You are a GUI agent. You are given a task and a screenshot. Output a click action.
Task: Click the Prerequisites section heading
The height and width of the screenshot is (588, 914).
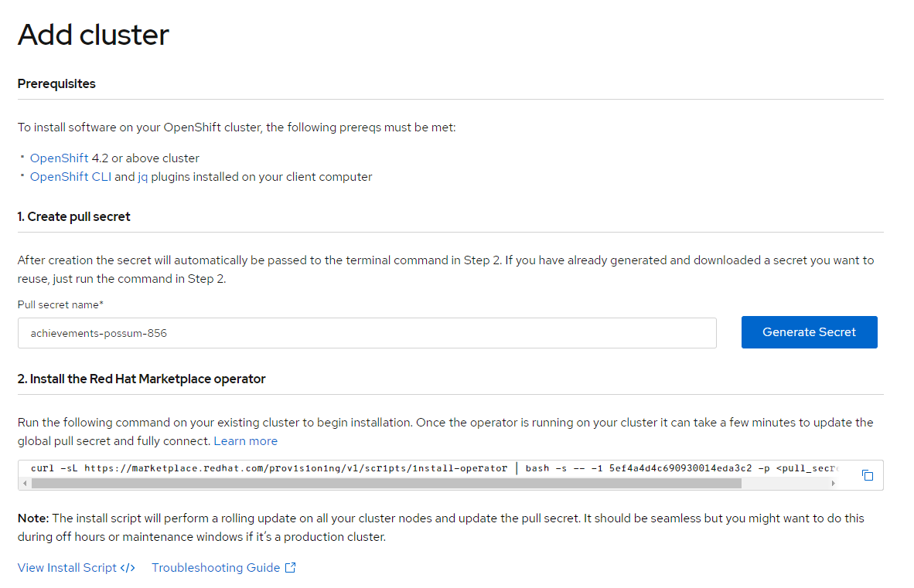pyautogui.click(x=56, y=83)
